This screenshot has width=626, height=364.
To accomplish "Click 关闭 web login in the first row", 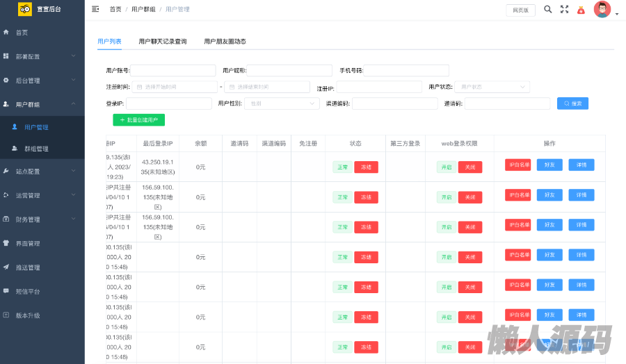I will click(x=470, y=167).
